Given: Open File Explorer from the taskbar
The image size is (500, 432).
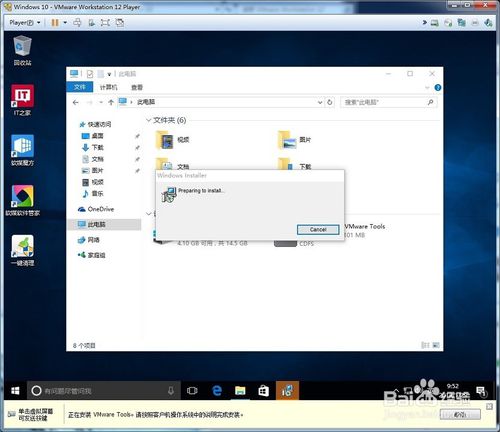Looking at the screenshot, I should pyautogui.click(x=240, y=390).
